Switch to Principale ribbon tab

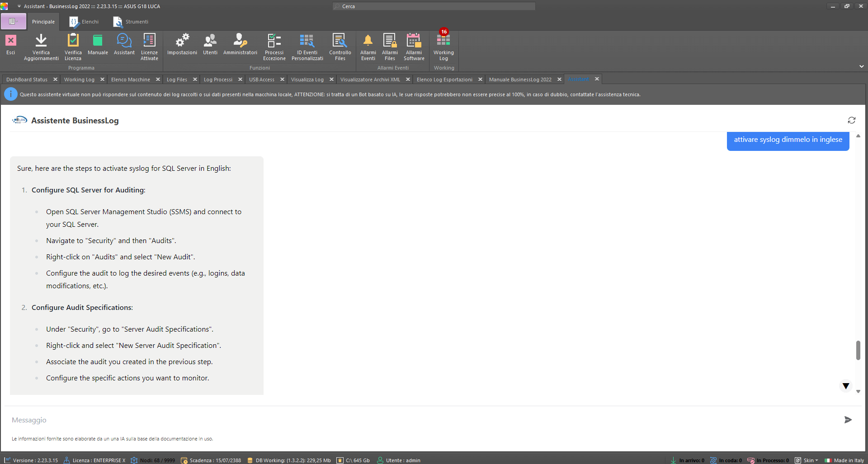(43, 22)
